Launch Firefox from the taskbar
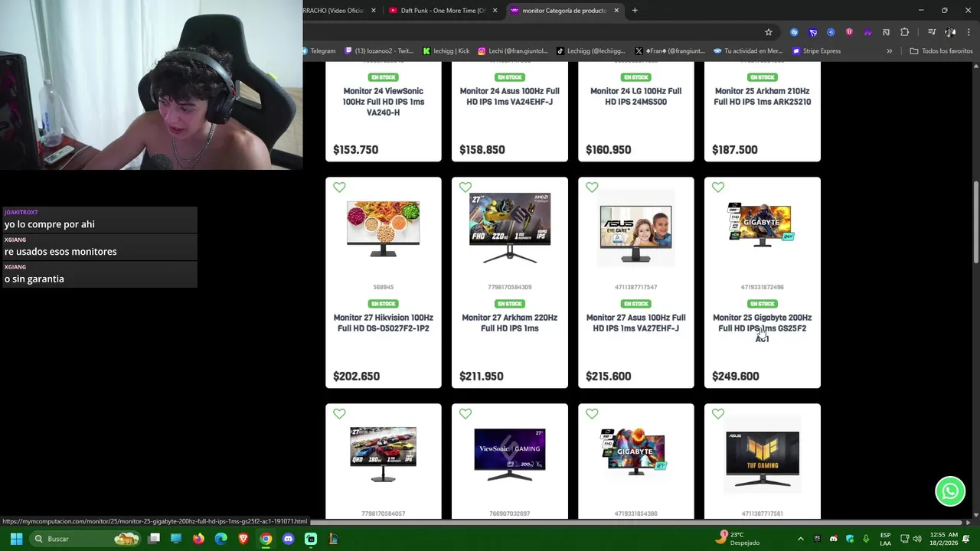Screen dimensions: 980x551 (198, 539)
